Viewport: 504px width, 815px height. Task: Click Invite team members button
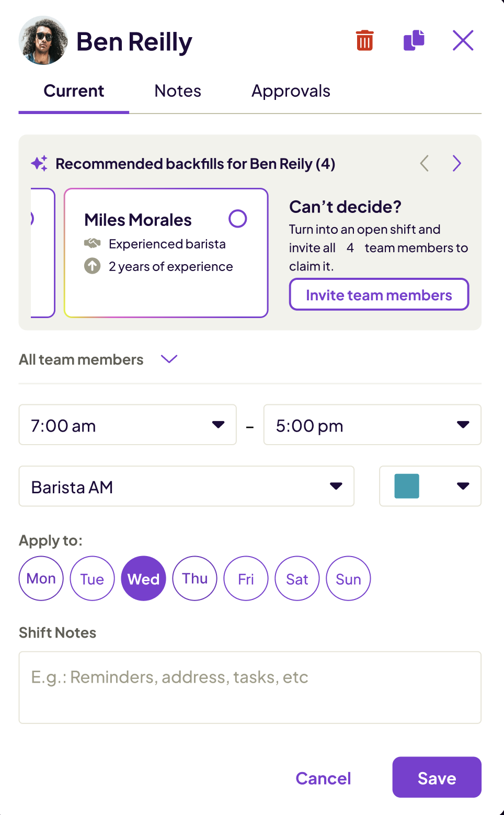pyautogui.click(x=379, y=295)
